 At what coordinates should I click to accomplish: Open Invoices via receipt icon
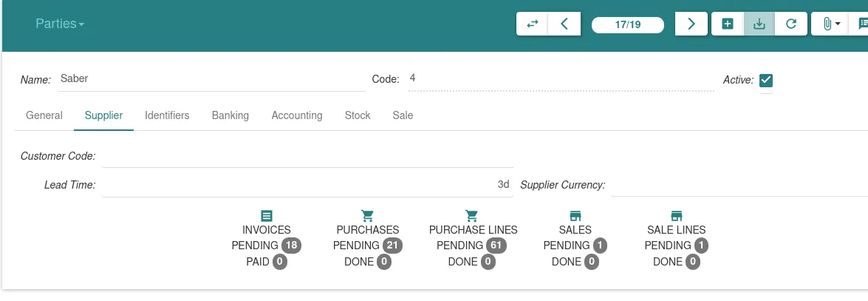tap(266, 216)
